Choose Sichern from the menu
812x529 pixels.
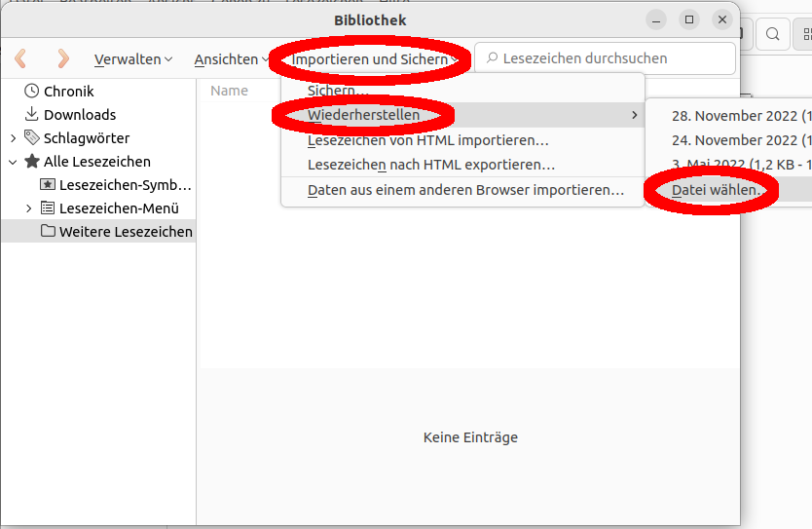pos(338,91)
